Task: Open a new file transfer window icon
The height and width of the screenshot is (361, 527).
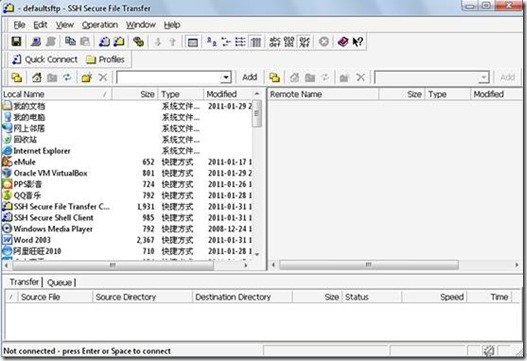Action: (x=119, y=42)
